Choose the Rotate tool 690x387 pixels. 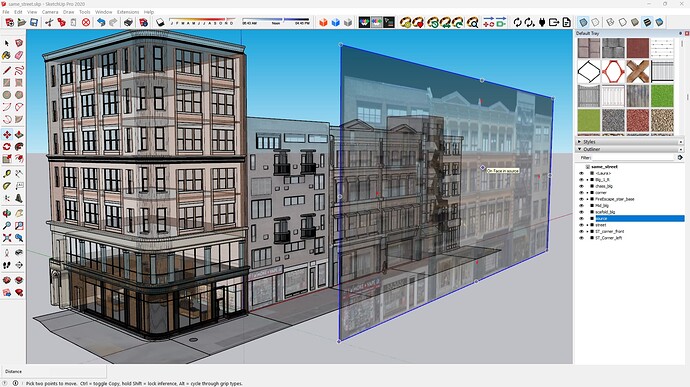(7, 146)
